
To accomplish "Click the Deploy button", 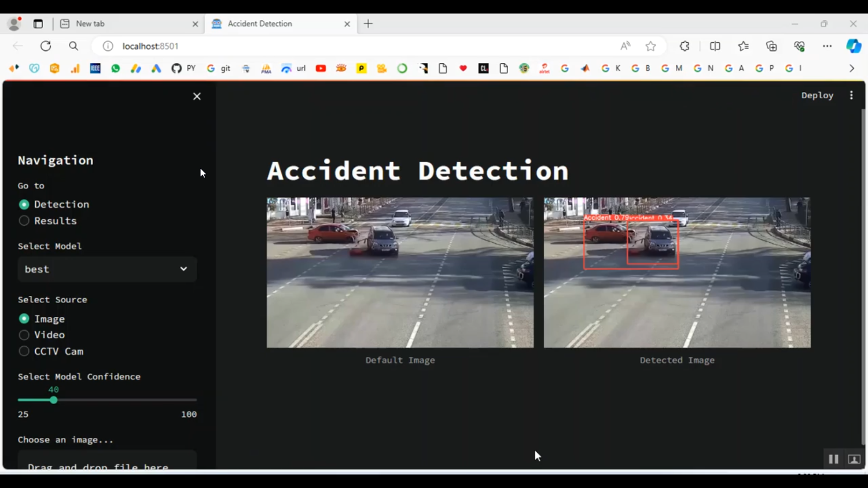I will 817,95.
